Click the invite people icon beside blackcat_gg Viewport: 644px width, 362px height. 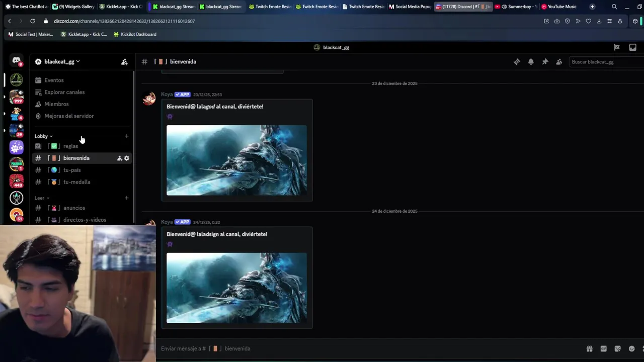point(124,62)
